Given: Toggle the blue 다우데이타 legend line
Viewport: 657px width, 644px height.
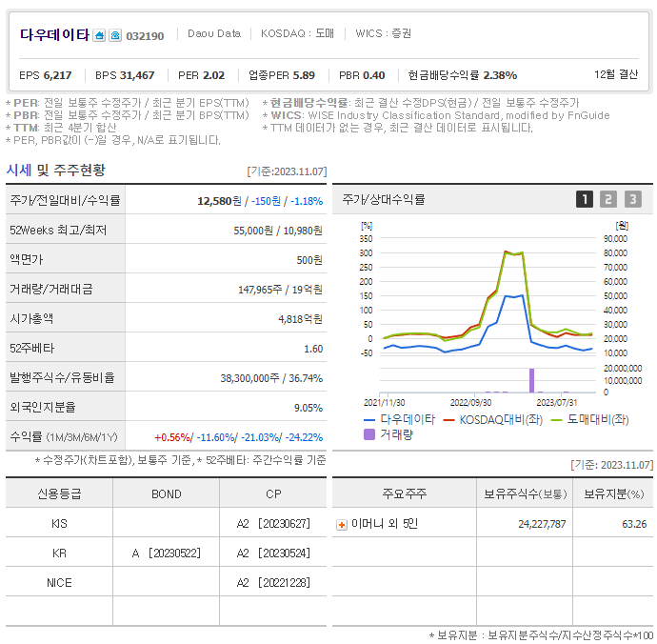Looking at the screenshot, I should coord(400,419).
